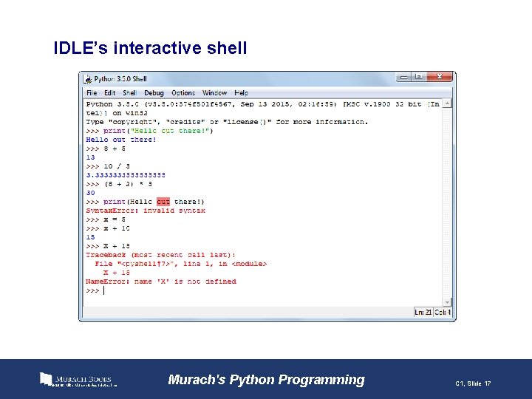Click the '>>> (8 + 2) * 3' line
The image size is (532, 399).
coord(119,184)
